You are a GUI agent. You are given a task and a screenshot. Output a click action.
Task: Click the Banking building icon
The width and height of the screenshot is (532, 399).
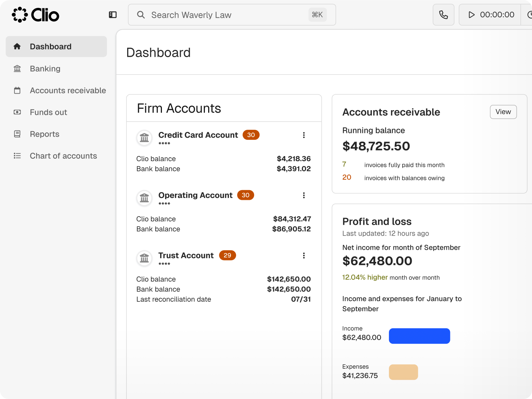(x=17, y=69)
